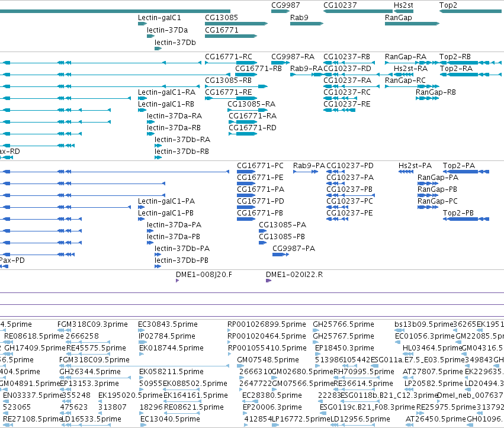Click the Hs2st-PA protein label
504x428 pixels.
pyautogui.click(x=415, y=166)
